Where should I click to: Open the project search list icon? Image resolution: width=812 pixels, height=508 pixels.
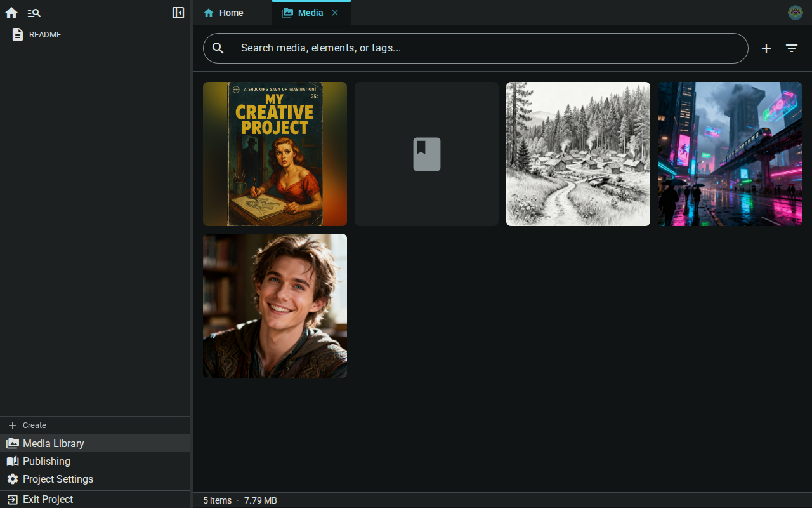coord(34,13)
